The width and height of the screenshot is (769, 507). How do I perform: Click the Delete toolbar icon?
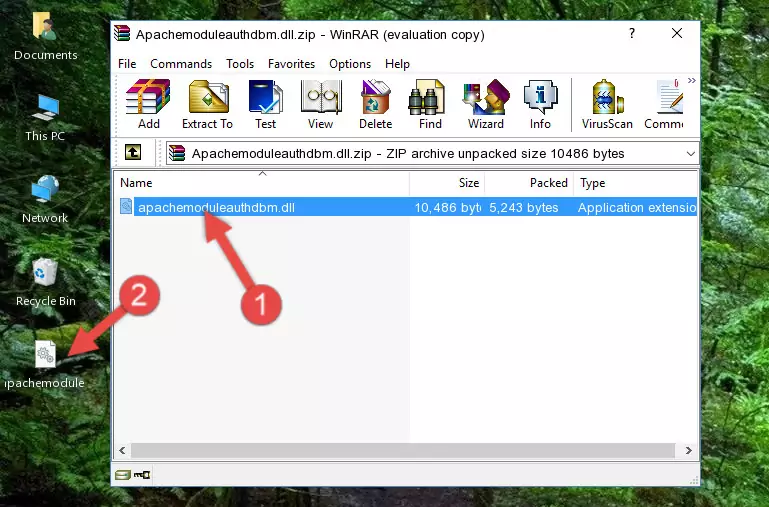point(375,104)
